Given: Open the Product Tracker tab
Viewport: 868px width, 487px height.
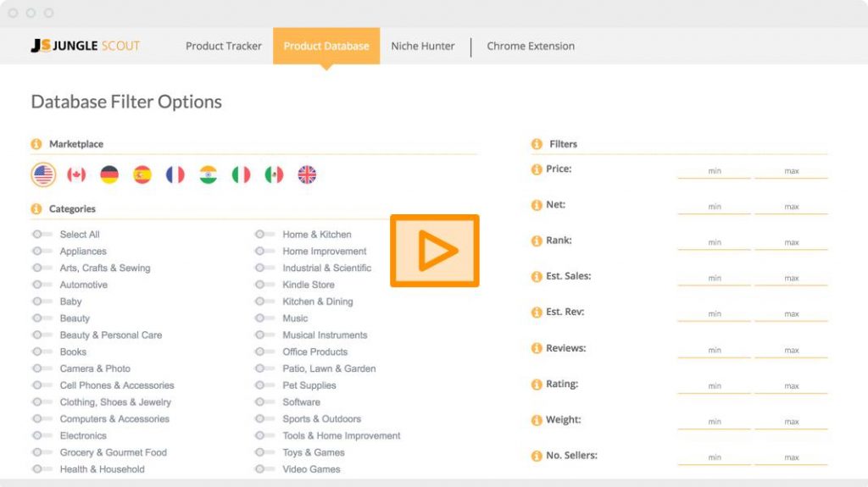Looking at the screenshot, I should 224,46.
